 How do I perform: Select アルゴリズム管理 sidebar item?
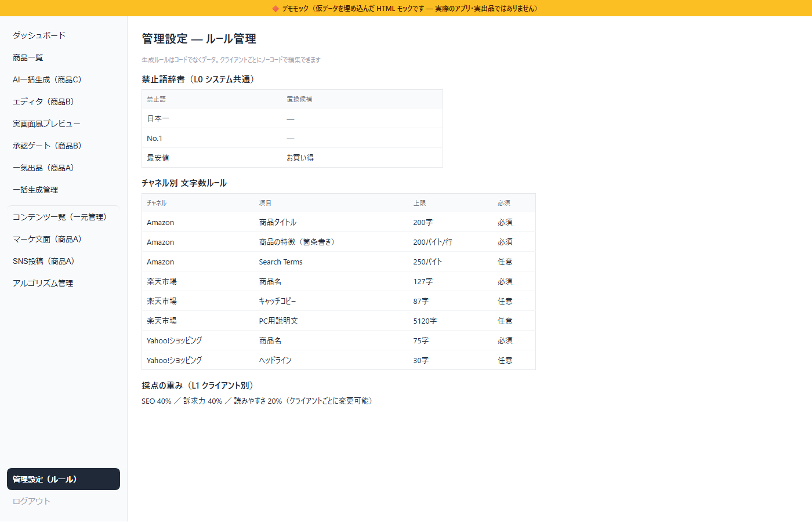pos(63,283)
